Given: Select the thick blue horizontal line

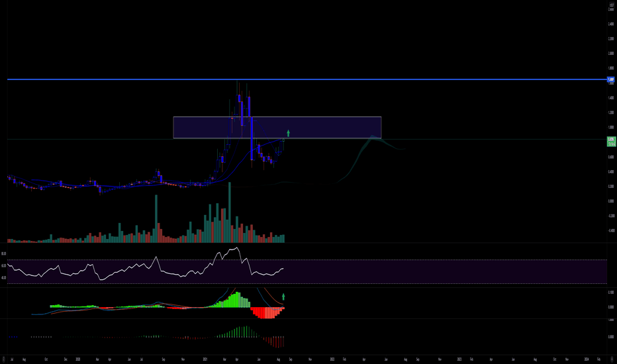Looking at the screenshot, I should (307, 79).
